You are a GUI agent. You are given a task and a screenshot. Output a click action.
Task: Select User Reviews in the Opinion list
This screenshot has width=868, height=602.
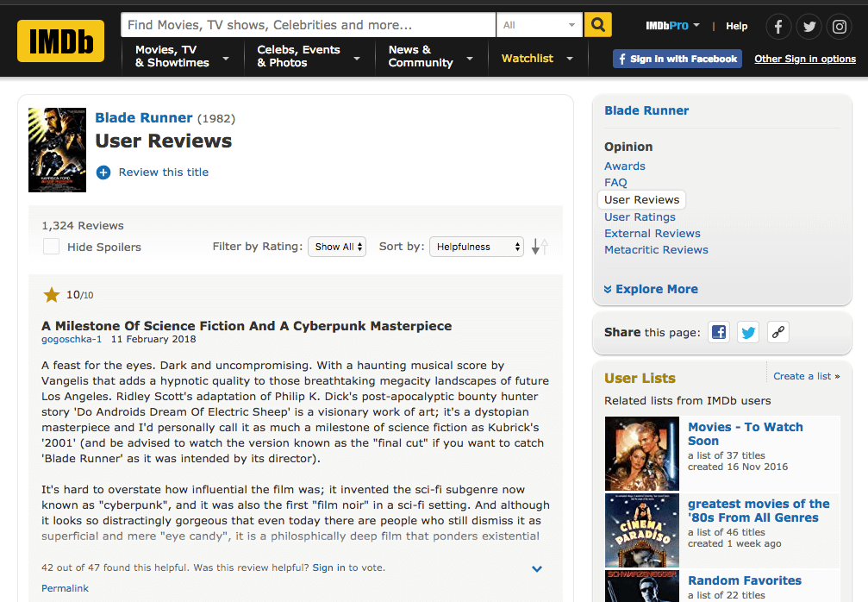(x=641, y=199)
